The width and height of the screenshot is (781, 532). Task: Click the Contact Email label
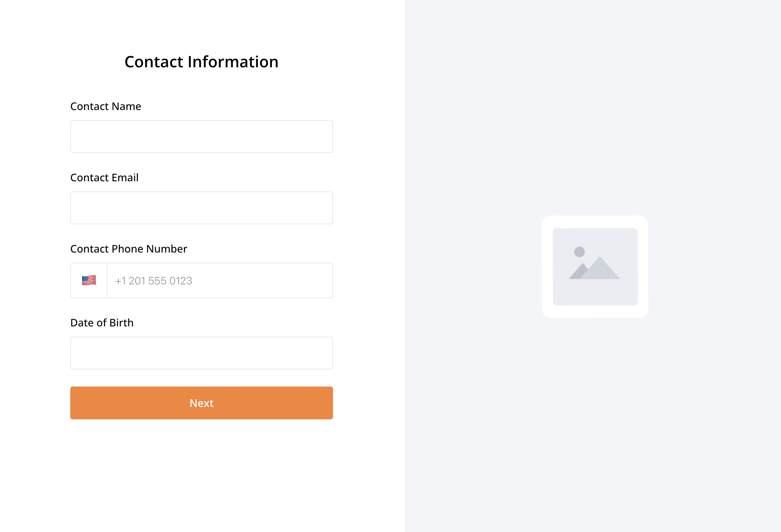click(x=104, y=177)
